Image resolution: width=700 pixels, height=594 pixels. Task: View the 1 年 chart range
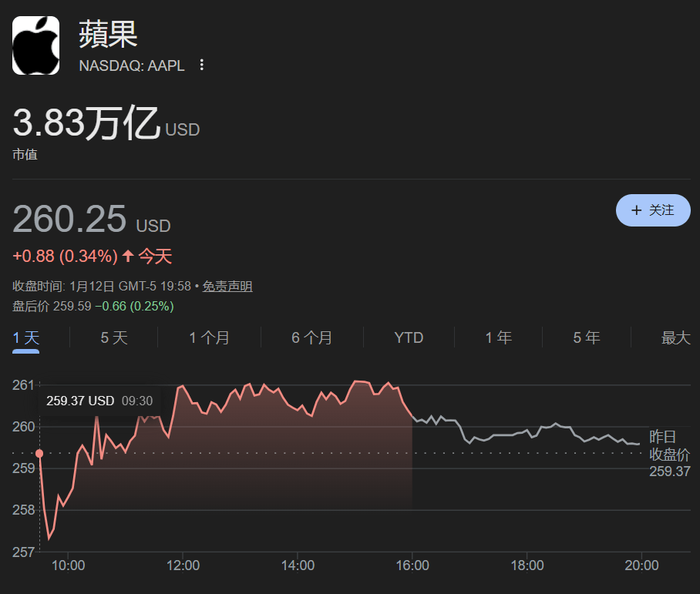pyautogui.click(x=498, y=337)
